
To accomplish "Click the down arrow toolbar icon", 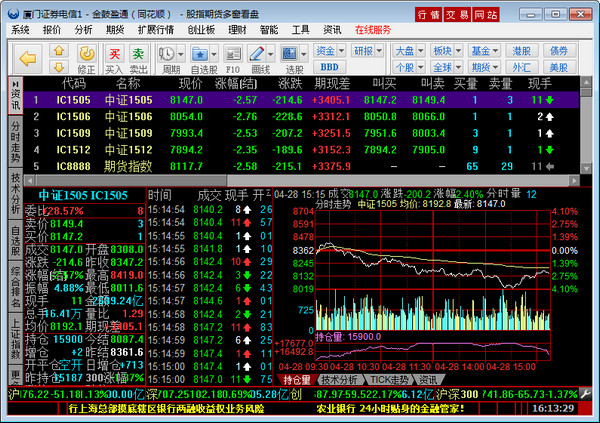I will (59, 68).
